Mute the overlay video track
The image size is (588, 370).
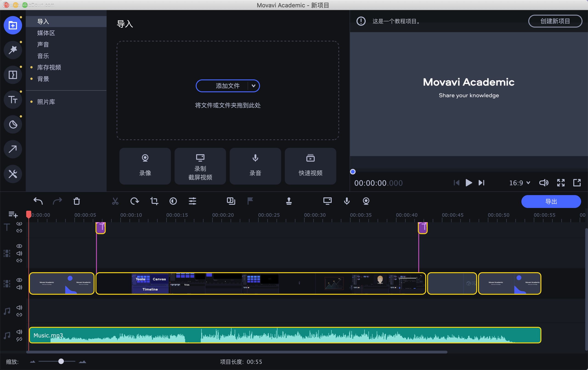point(19,253)
